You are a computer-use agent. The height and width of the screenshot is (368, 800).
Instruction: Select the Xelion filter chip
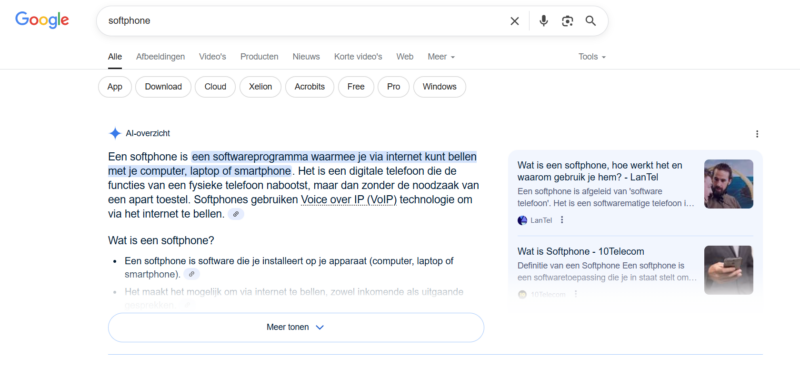(x=260, y=87)
